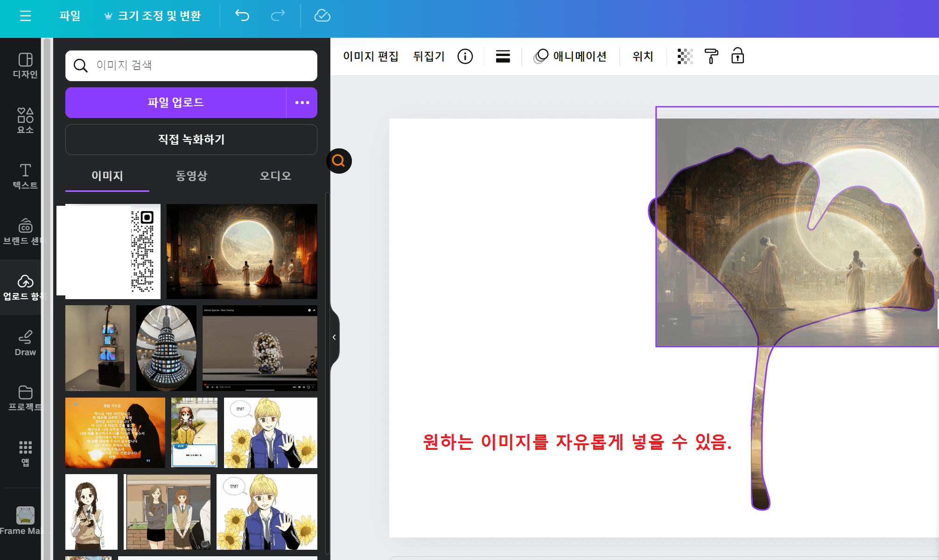Switch to the 동영상 tab
The width and height of the screenshot is (939, 560).
tap(191, 176)
